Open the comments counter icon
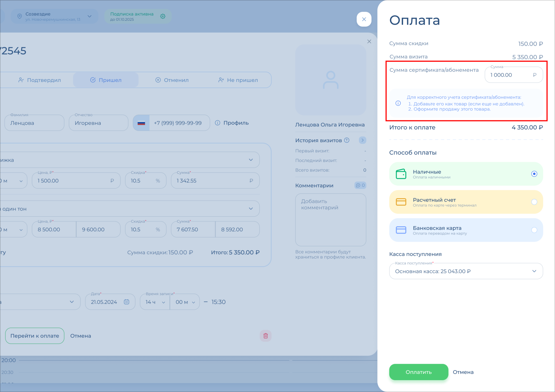Screen dimensions: 555x392 [x=360, y=185]
